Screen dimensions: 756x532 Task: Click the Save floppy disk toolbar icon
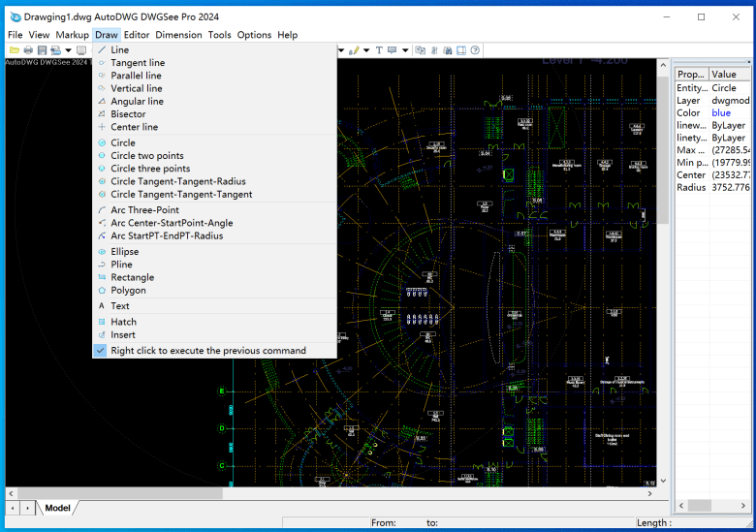(x=42, y=50)
